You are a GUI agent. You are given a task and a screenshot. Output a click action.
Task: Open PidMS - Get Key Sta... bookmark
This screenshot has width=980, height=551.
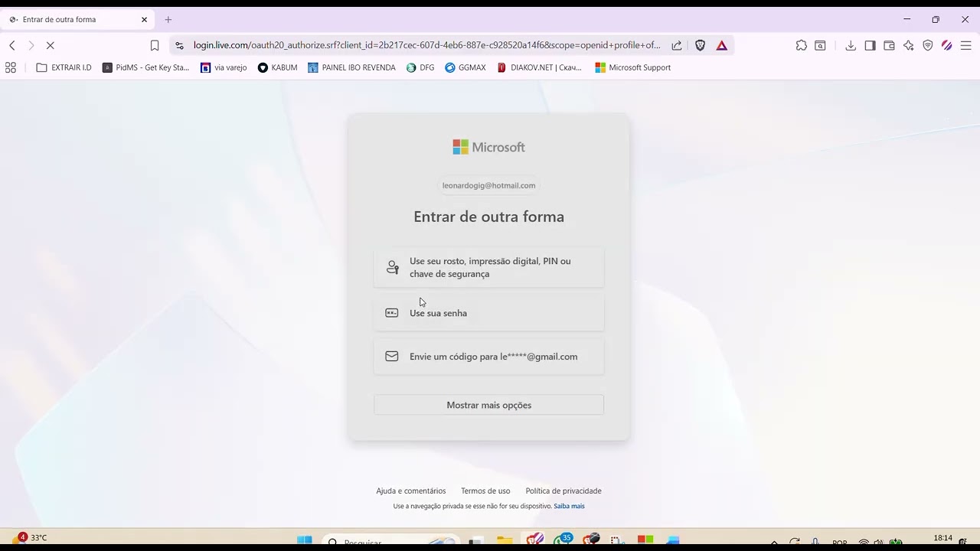click(145, 67)
